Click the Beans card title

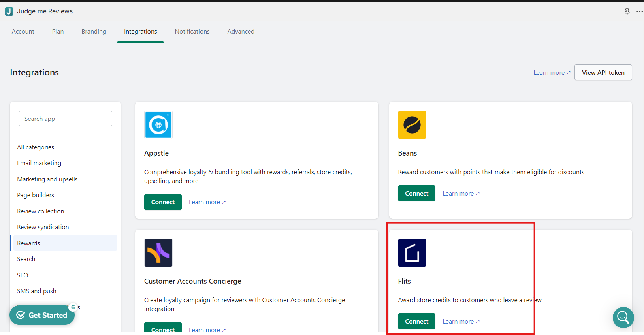point(407,153)
